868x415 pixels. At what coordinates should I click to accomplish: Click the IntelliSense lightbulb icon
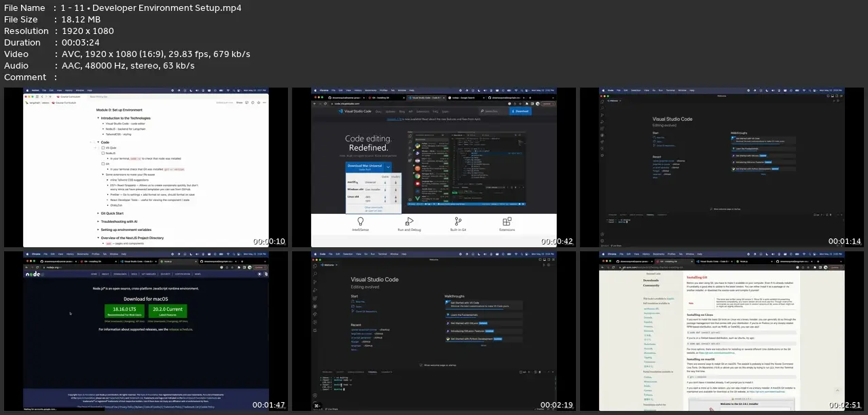(361, 221)
